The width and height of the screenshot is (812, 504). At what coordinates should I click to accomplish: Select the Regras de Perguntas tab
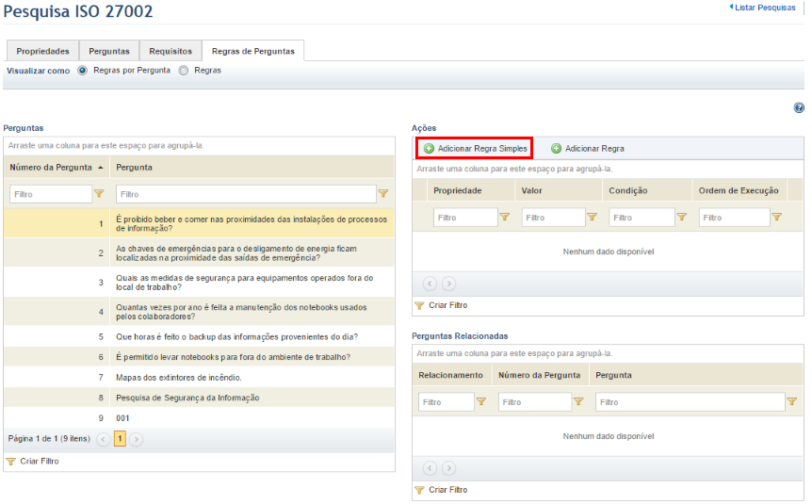[252, 51]
